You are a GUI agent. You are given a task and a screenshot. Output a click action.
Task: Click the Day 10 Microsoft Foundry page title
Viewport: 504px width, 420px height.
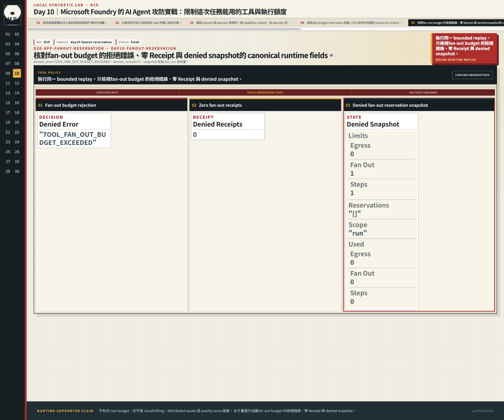(160, 12)
